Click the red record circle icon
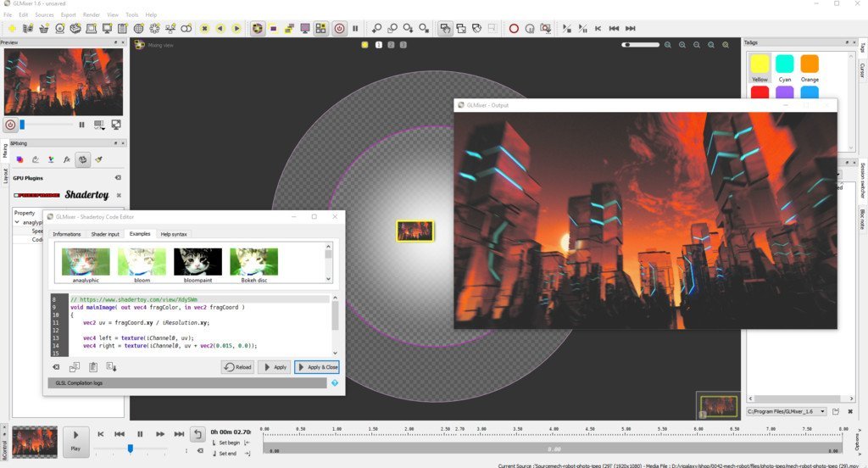The width and height of the screenshot is (868, 468). (514, 28)
